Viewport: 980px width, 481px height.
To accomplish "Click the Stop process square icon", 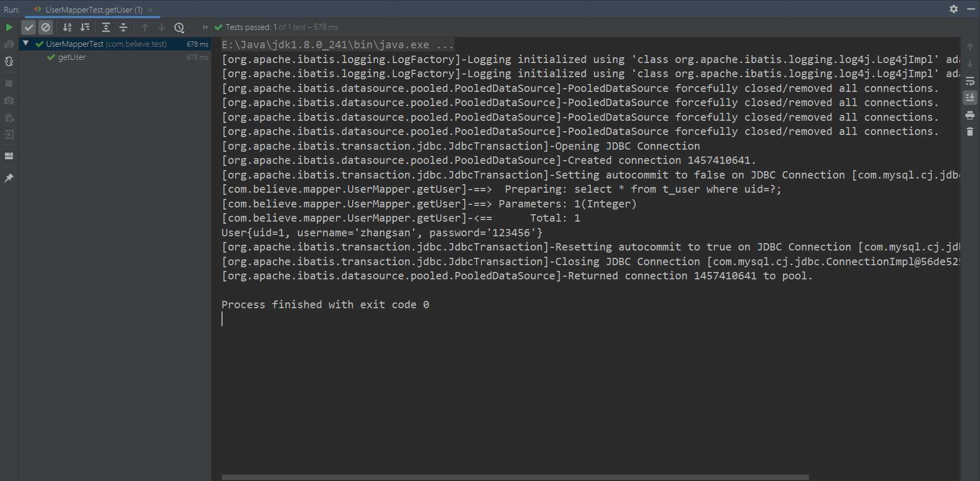I will pos(9,83).
